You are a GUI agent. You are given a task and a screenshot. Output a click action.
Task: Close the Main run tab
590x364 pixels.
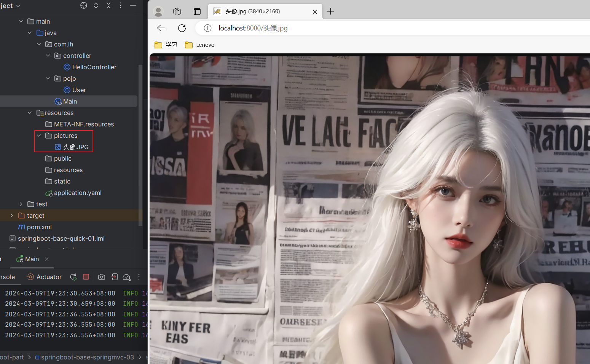click(x=47, y=259)
